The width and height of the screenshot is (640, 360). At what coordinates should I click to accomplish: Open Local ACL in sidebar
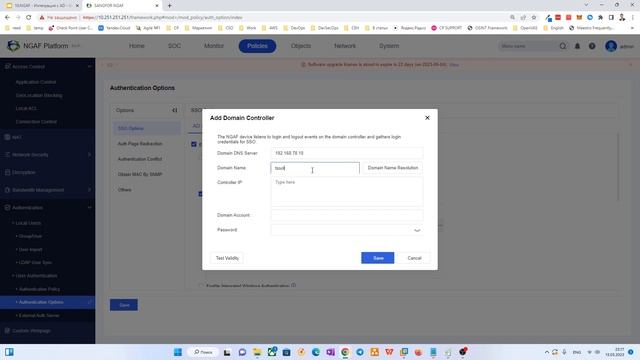click(26, 109)
